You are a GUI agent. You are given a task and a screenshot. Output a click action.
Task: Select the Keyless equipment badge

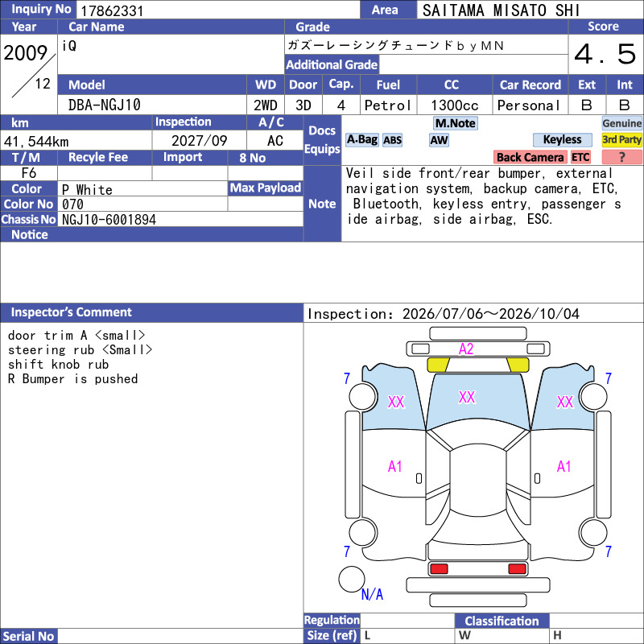tap(562, 140)
